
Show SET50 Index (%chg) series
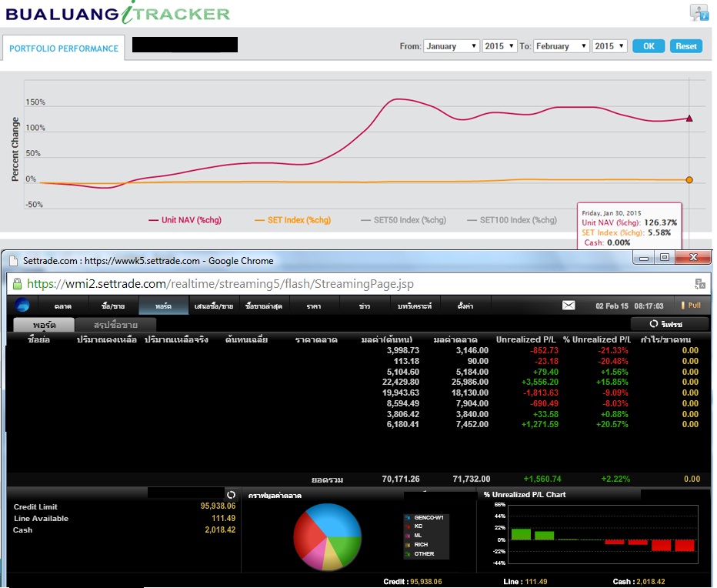click(403, 220)
